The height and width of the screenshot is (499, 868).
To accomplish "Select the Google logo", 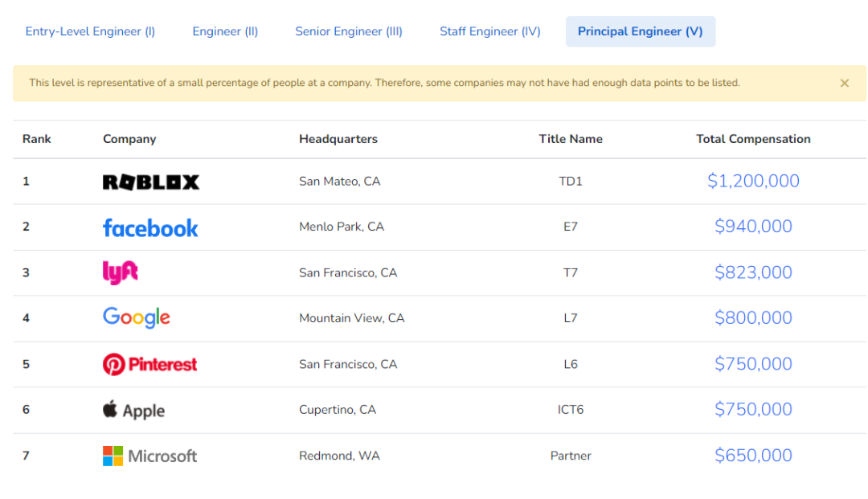I will click(x=137, y=318).
